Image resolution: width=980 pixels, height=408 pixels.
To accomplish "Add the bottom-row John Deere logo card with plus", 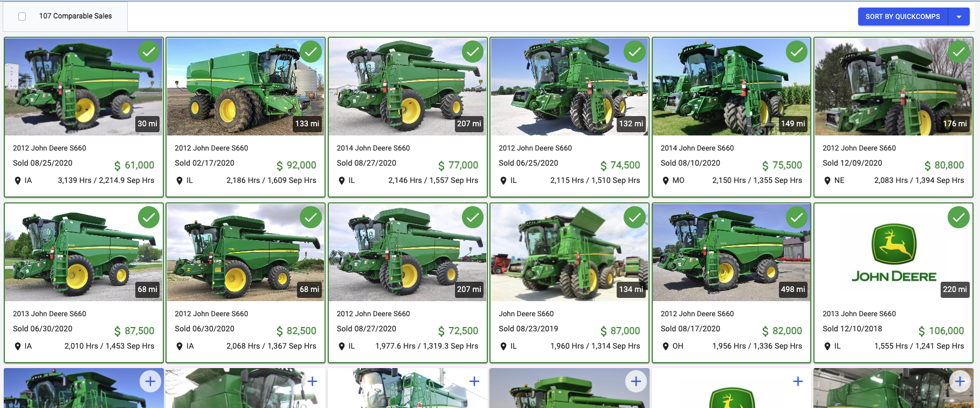I will pos(798,382).
